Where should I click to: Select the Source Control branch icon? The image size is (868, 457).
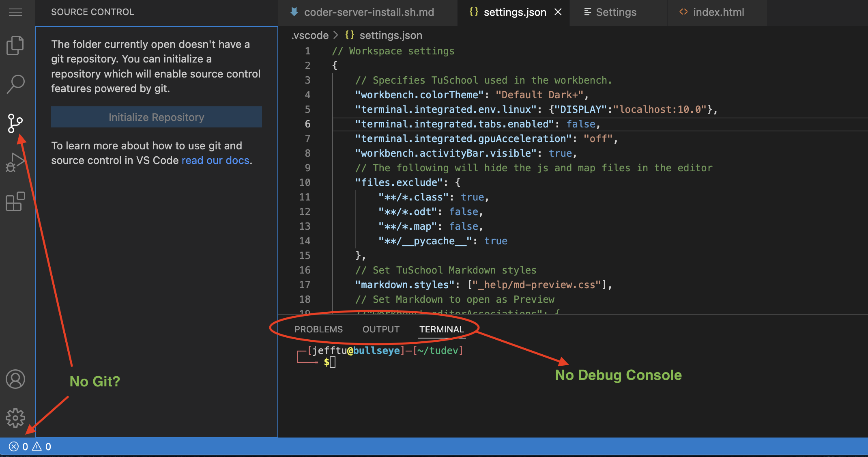(x=15, y=123)
